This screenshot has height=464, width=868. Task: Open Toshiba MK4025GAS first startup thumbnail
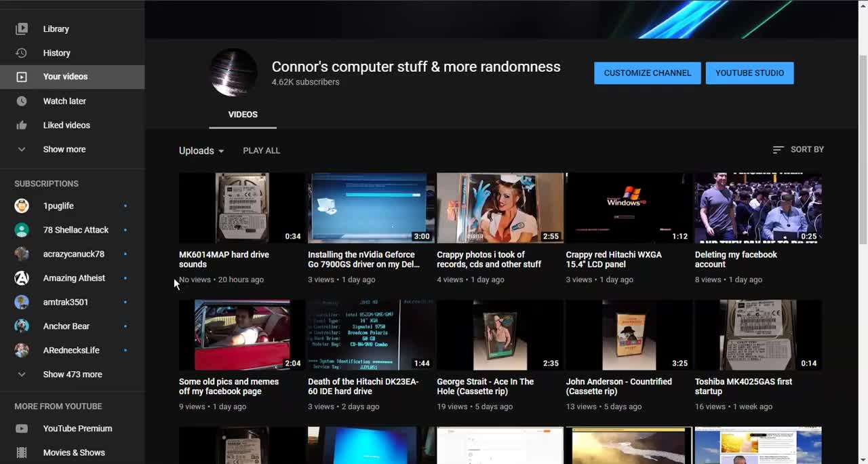[758, 334]
